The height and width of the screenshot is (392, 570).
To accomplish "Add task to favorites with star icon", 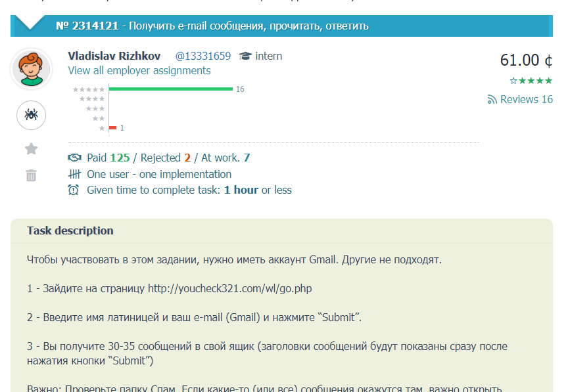I will pos(31,149).
